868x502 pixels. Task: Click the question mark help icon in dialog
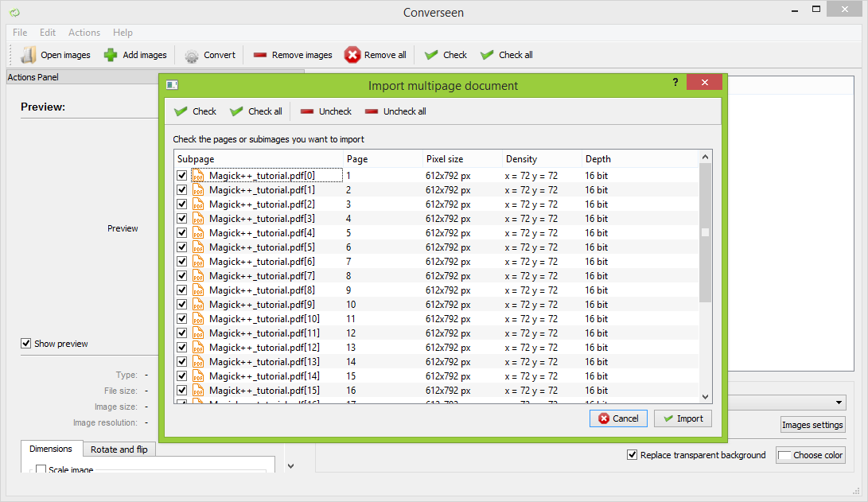click(x=675, y=82)
